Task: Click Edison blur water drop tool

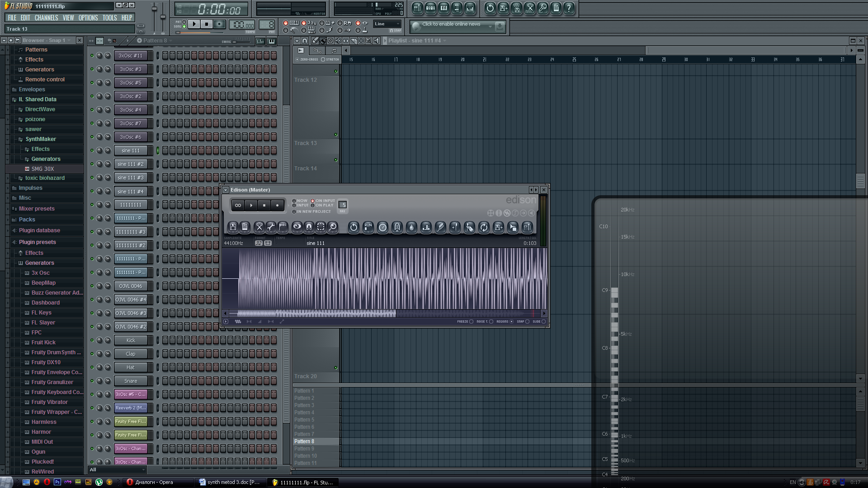Action: pyautogui.click(x=411, y=227)
